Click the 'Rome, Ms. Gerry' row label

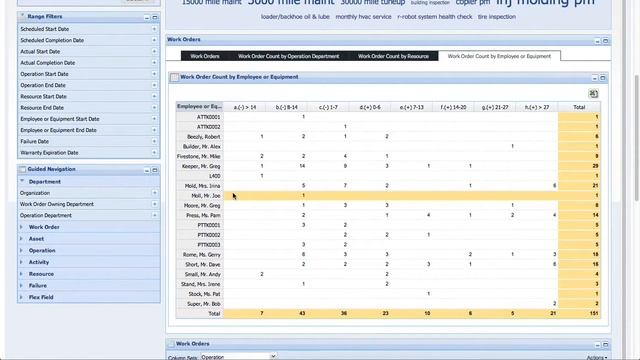tap(202, 255)
